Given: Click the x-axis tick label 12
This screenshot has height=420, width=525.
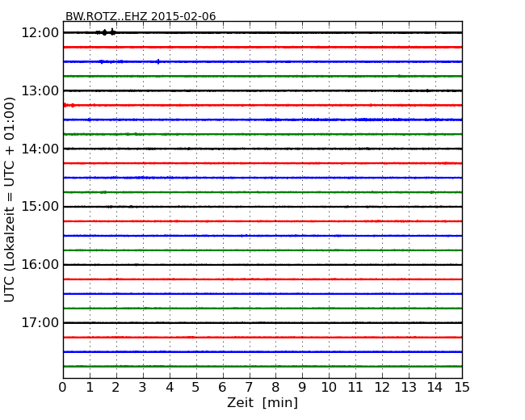Looking at the screenshot, I should tap(382, 388).
